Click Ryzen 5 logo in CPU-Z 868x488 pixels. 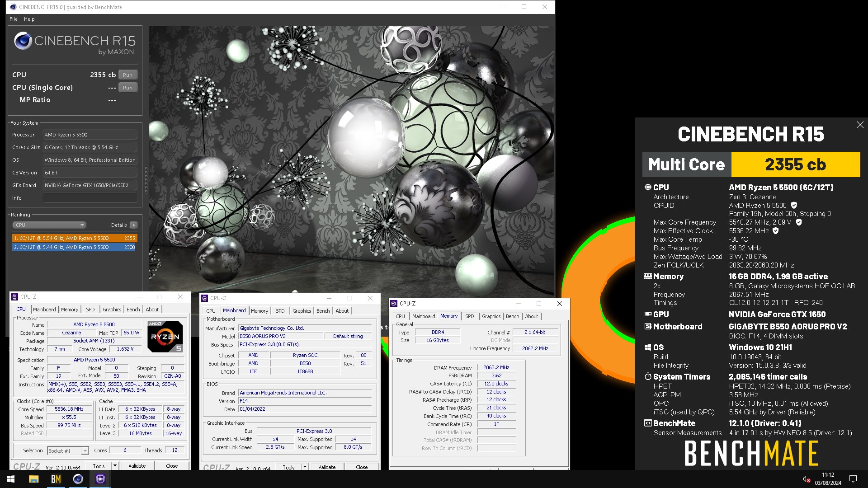pos(165,336)
